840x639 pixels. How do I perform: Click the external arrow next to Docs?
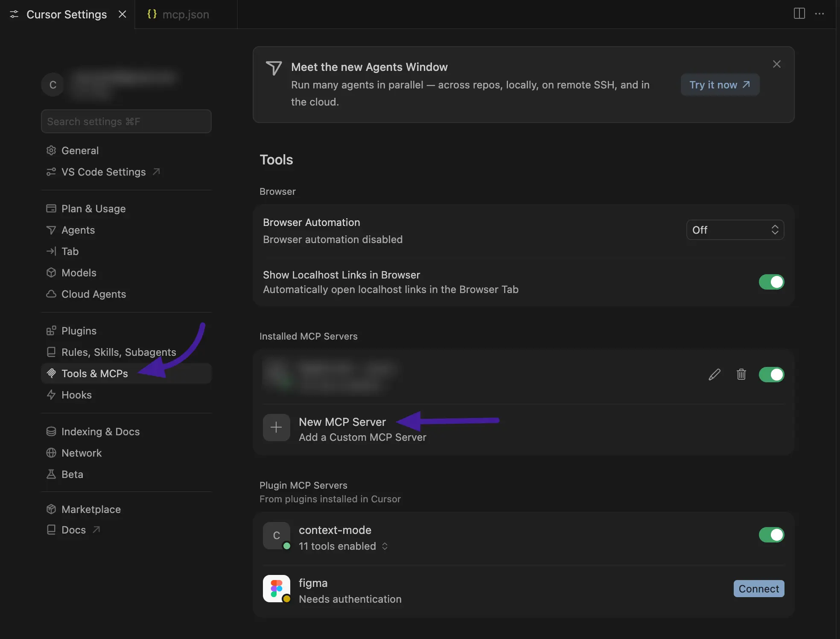[x=96, y=530]
